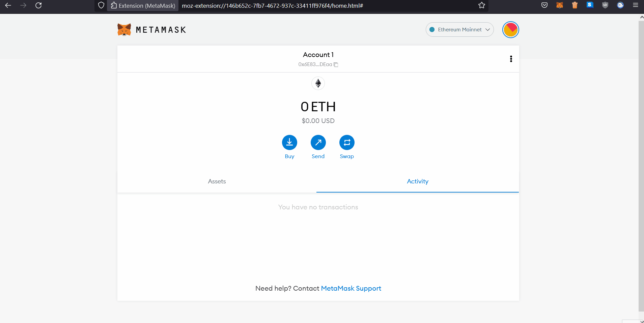This screenshot has height=323, width=644.
Task: Click the Ethereum diamond token icon
Action: (318, 83)
